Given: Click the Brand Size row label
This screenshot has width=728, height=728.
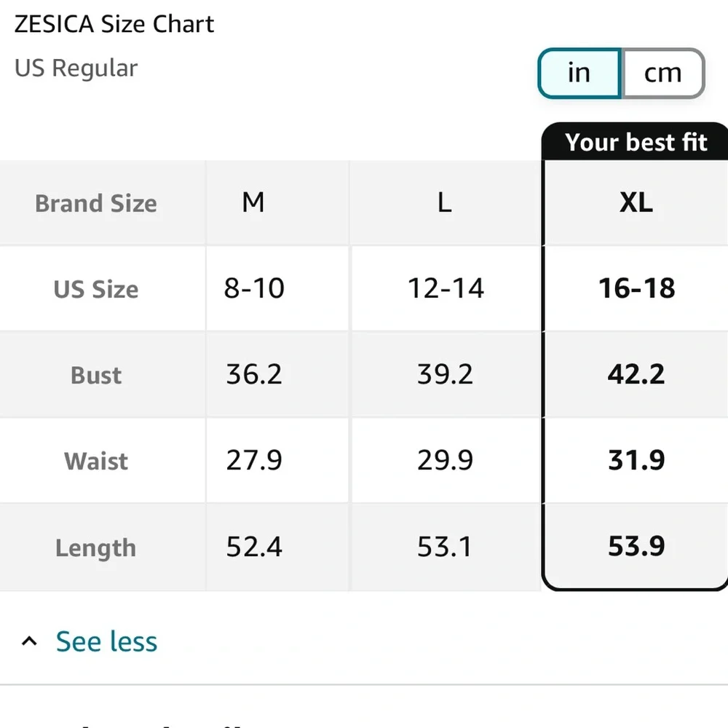Looking at the screenshot, I should 96,203.
